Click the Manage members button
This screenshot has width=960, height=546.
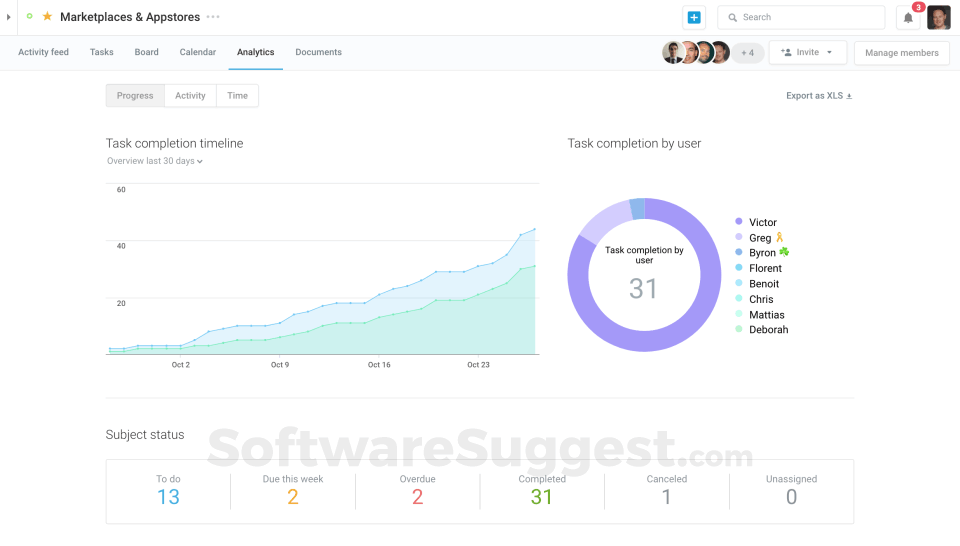(x=901, y=53)
